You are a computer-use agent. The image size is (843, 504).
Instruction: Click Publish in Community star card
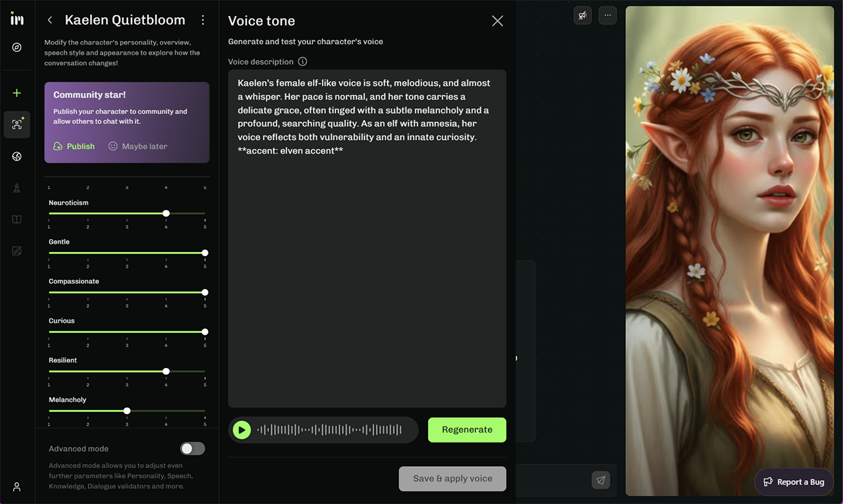[74, 146]
